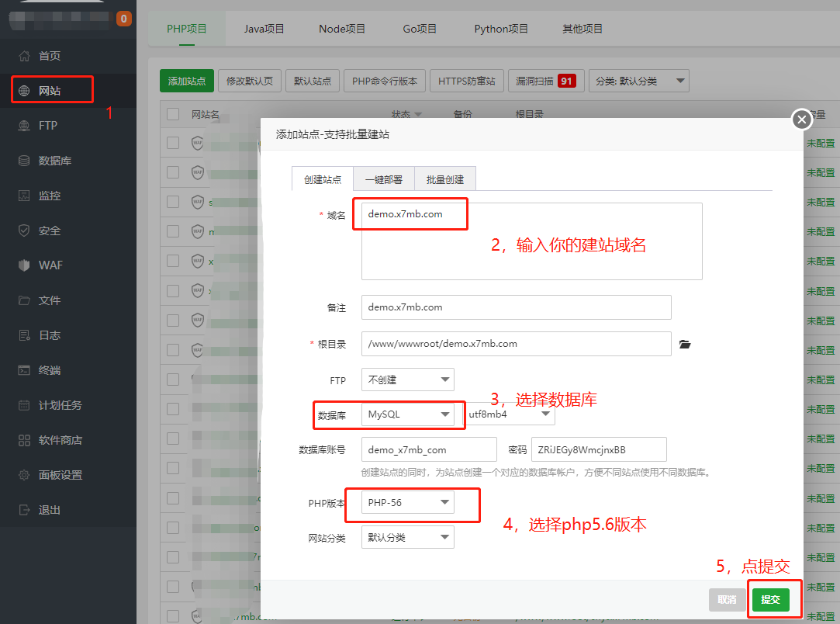The width and height of the screenshot is (840, 624).
Task: Switch to the Java项目 tab
Action: [264, 29]
